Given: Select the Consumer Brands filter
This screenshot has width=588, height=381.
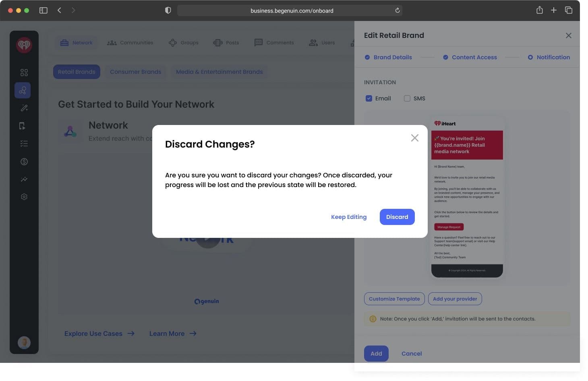Looking at the screenshot, I should pyautogui.click(x=135, y=72).
